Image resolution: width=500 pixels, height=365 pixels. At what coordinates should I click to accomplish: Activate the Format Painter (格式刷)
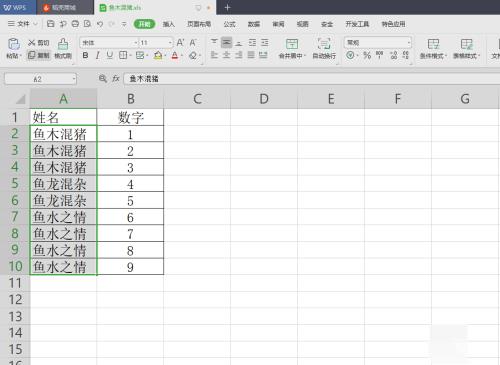coord(63,49)
